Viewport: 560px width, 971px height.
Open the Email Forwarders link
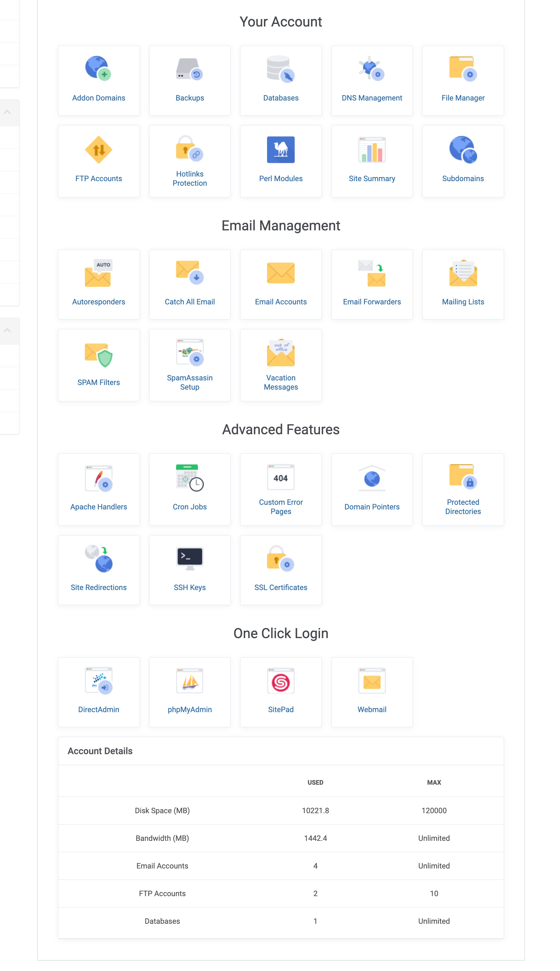372,302
